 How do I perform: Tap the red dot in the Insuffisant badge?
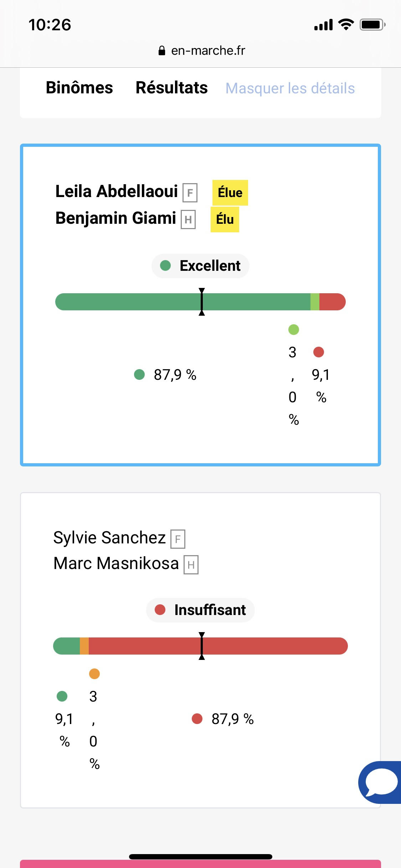(x=160, y=610)
